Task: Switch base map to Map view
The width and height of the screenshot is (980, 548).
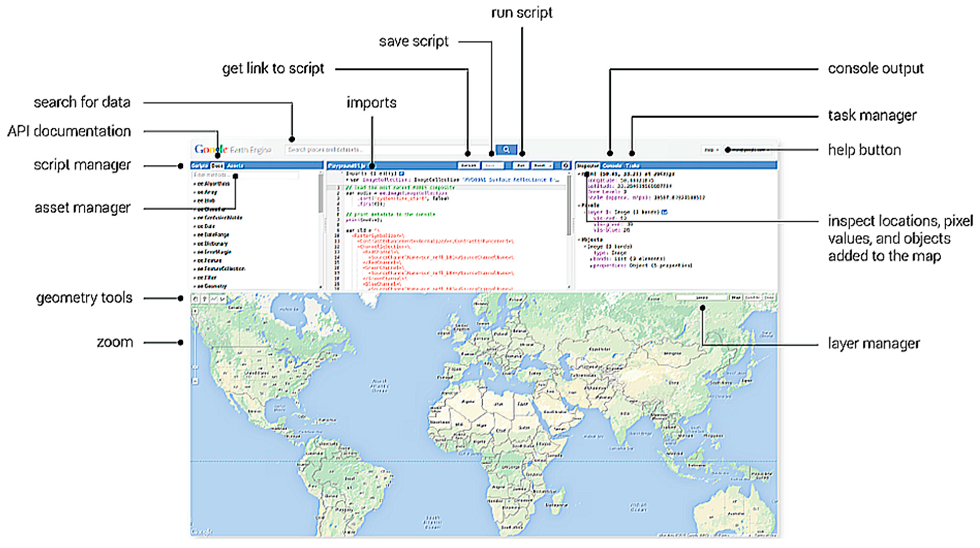Action: point(736,297)
